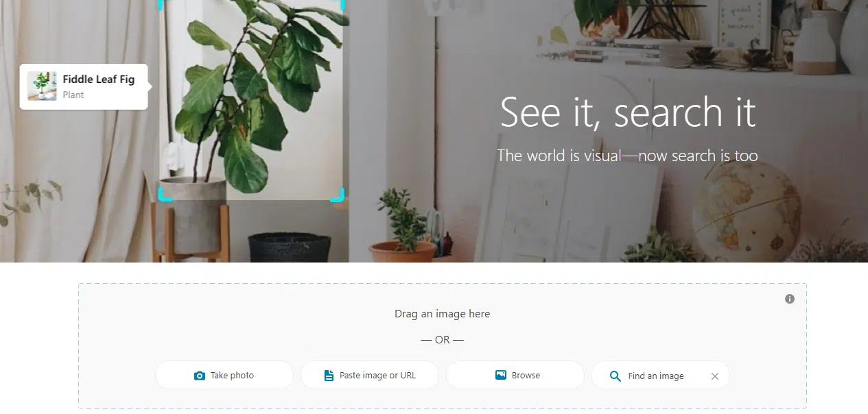Click the top-right cyan crop corner handle
The width and height of the screenshot is (868, 414).
pos(337,4)
